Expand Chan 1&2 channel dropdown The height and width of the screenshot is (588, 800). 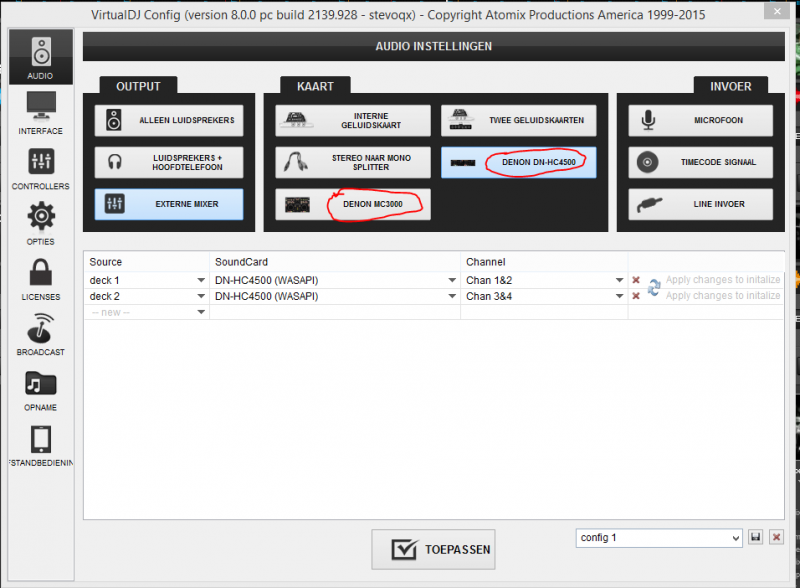619,280
